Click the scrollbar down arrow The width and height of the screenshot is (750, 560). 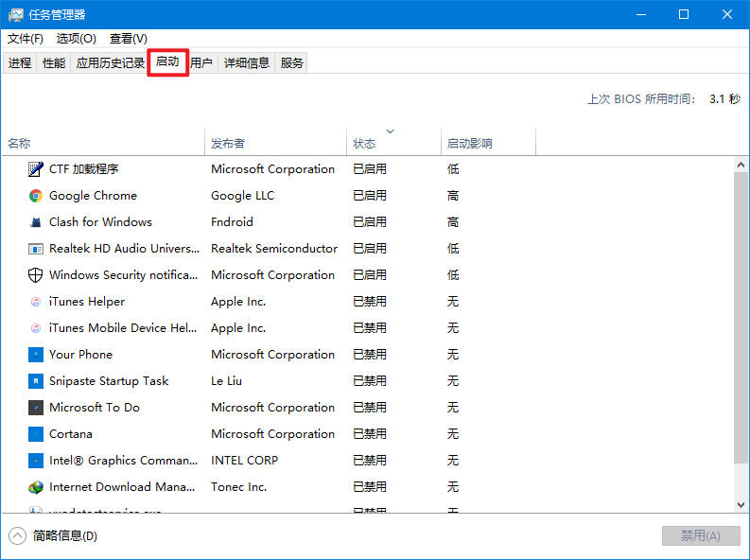coord(741,505)
